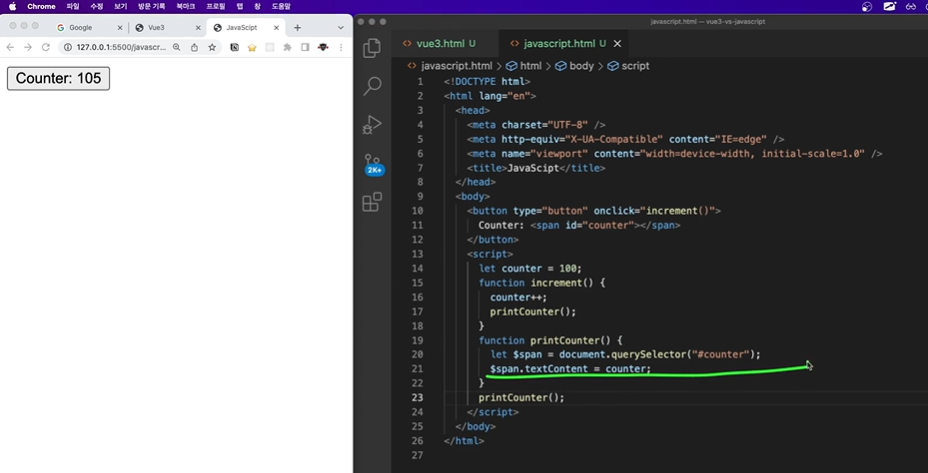This screenshot has width=928, height=473.
Task: Open the 파일 menu
Action: (73, 7)
